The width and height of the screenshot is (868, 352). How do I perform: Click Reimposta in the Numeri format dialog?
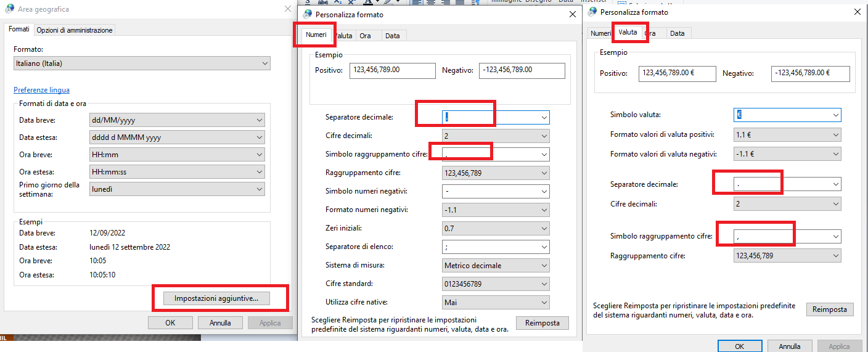[542, 323]
